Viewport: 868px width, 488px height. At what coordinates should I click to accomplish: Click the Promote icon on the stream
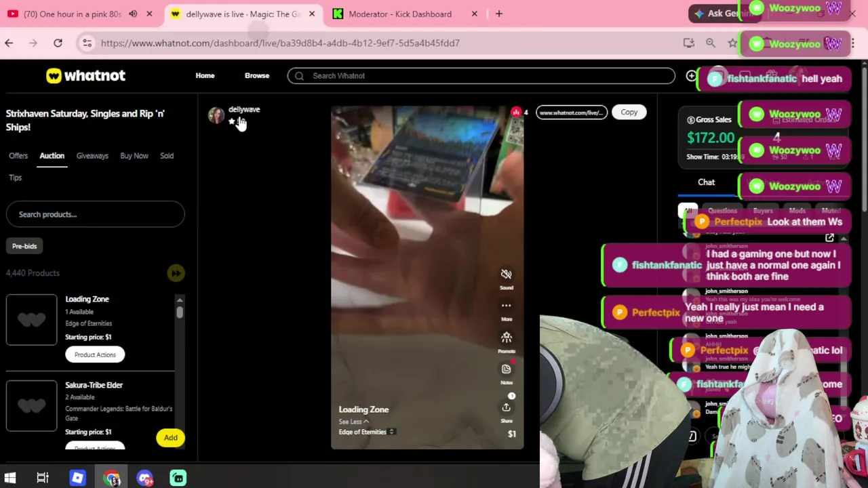pyautogui.click(x=506, y=338)
